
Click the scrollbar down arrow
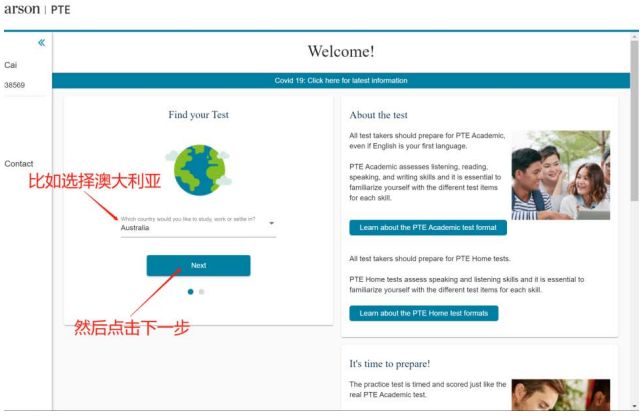point(634,406)
